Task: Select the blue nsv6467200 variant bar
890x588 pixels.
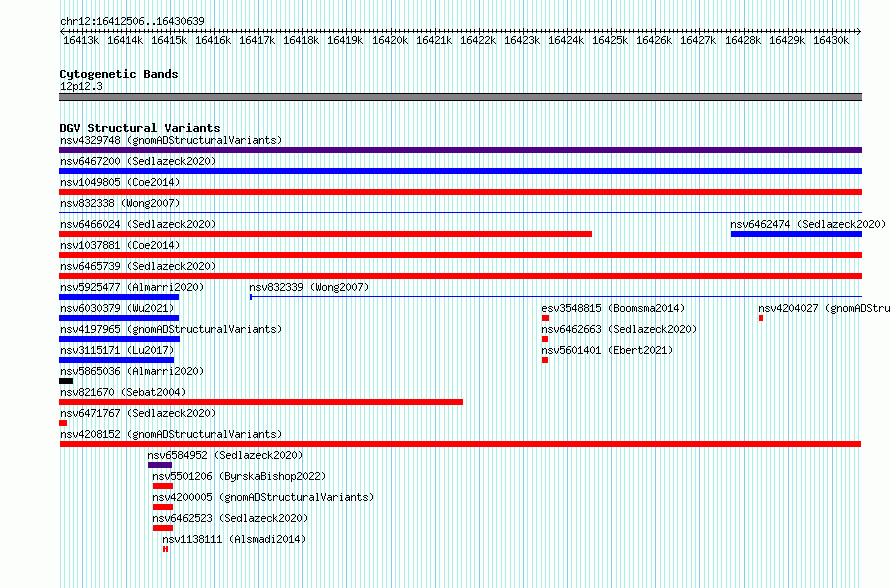Action: (x=460, y=171)
